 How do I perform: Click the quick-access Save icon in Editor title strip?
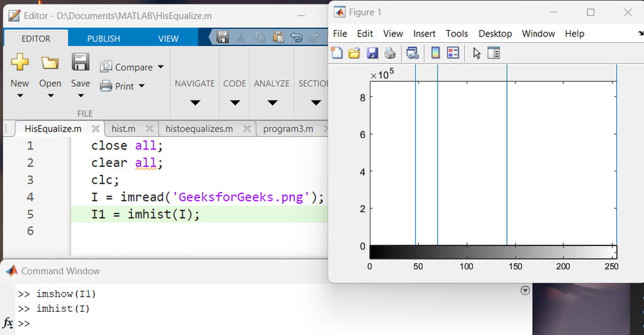(x=223, y=37)
